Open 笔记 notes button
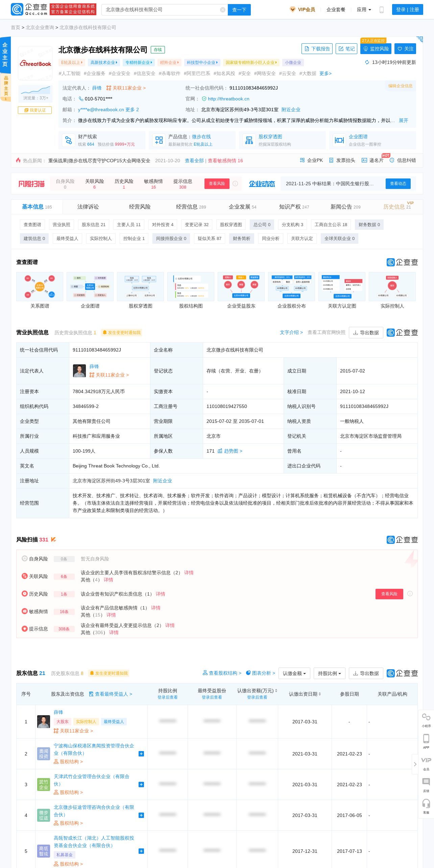 pos(347,49)
